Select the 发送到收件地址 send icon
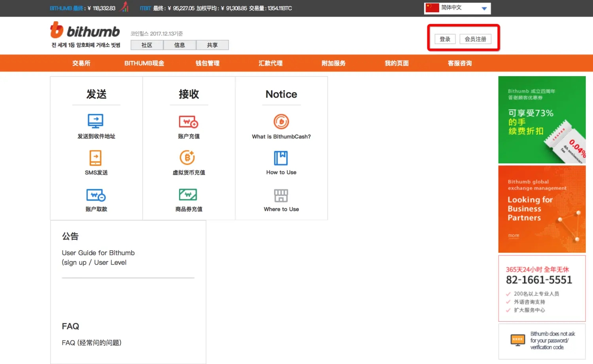The image size is (593, 364). coord(96,121)
